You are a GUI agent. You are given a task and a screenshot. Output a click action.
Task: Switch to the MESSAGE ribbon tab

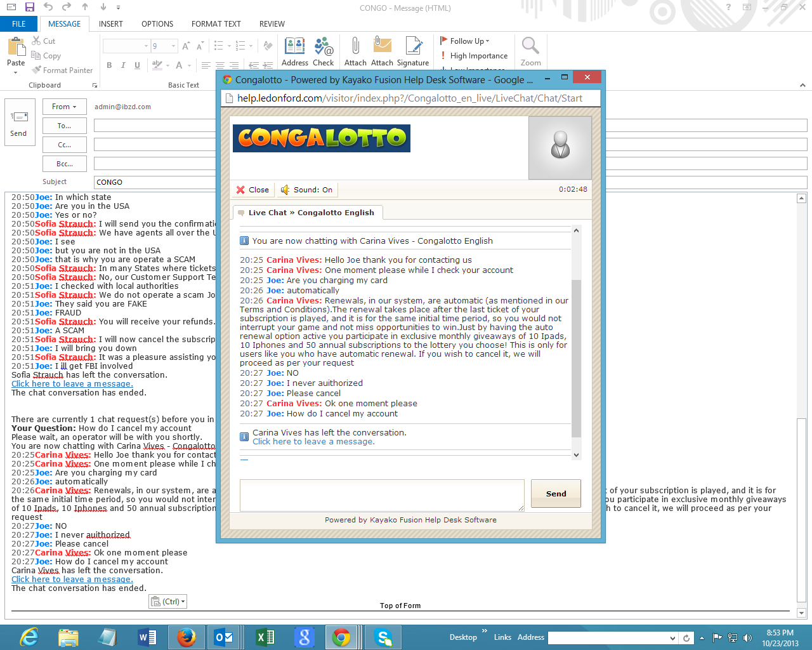pyautogui.click(x=65, y=24)
